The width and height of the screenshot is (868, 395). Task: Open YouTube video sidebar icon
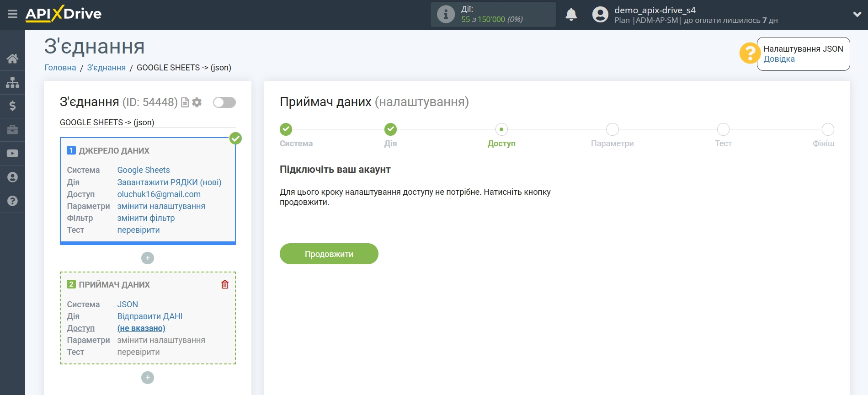coord(12,154)
